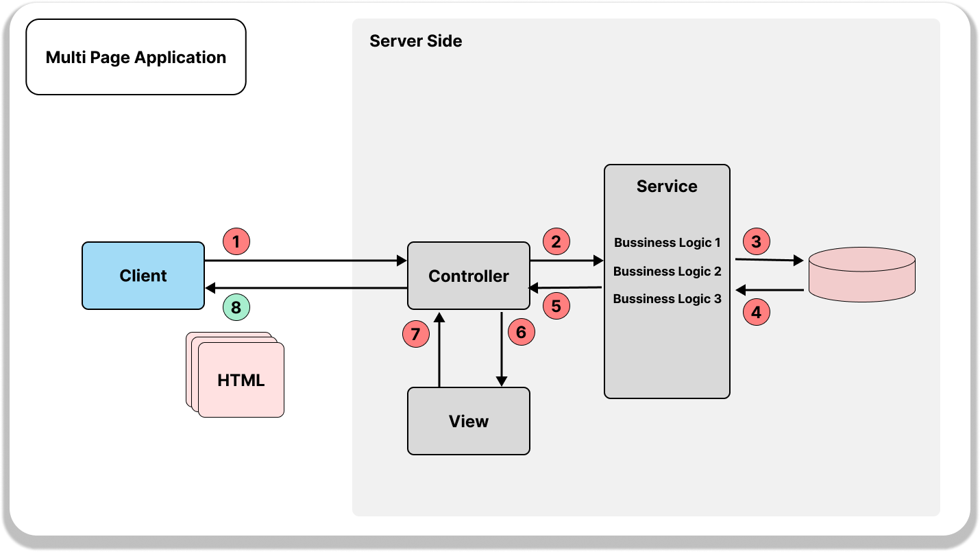Image resolution: width=980 pixels, height=552 pixels.
Task: Click the Bussiness Logic 3 text
Action: tap(667, 298)
